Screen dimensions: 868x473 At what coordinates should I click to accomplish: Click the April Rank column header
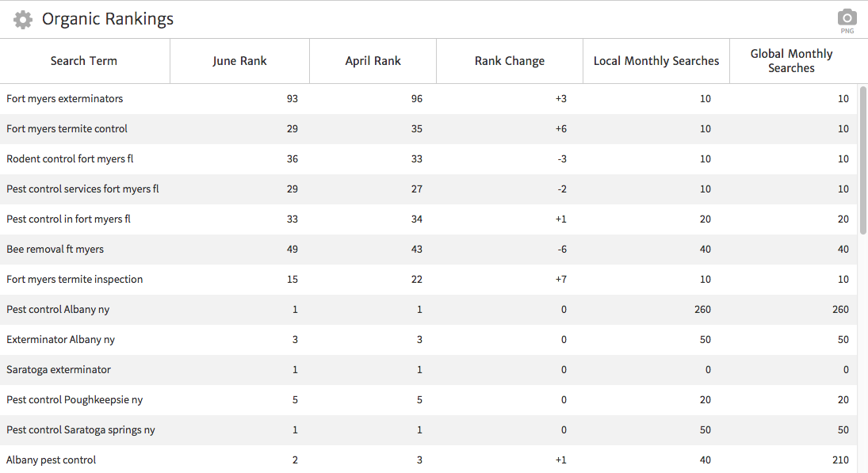coord(373,61)
